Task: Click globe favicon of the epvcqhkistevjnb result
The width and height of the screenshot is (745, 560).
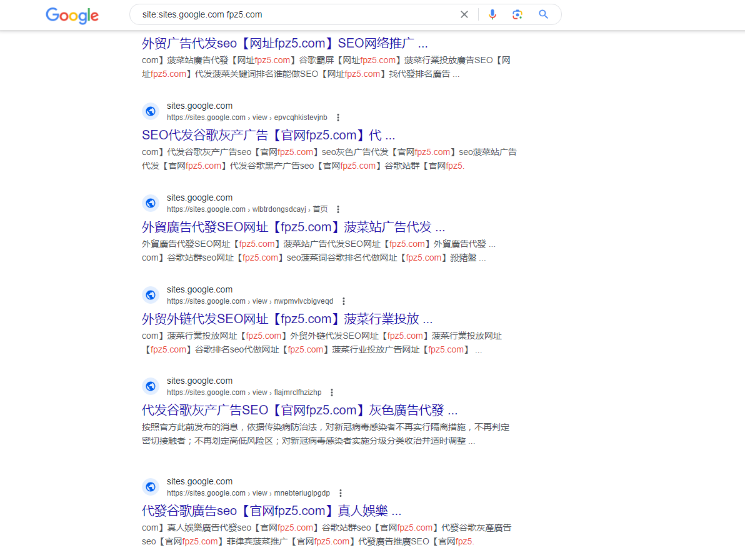Action: [x=151, y=111]
